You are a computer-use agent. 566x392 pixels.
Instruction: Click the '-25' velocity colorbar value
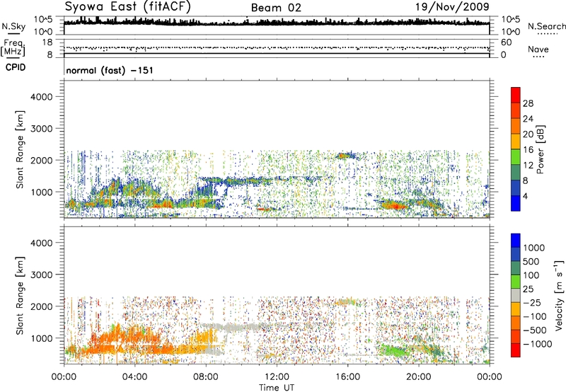point(532,302)
